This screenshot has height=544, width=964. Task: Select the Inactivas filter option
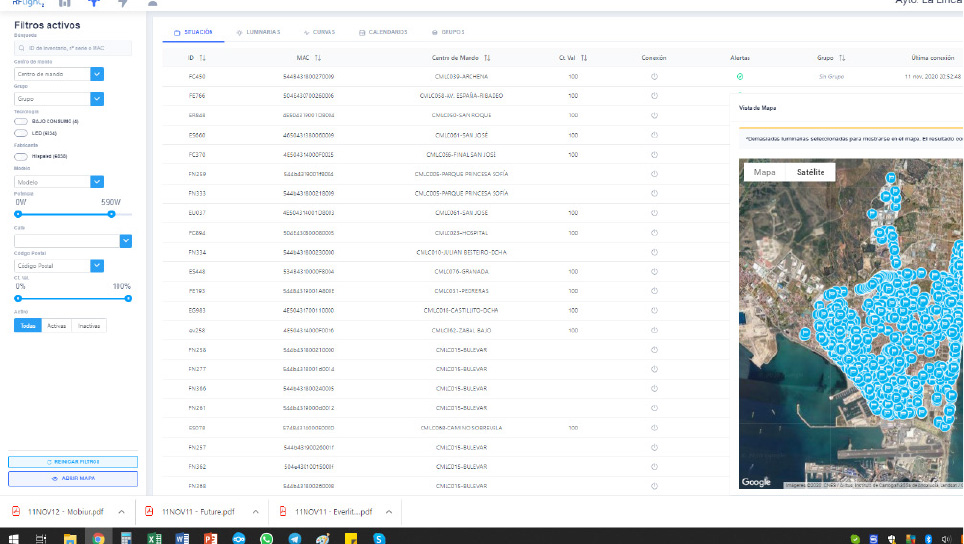89,326
